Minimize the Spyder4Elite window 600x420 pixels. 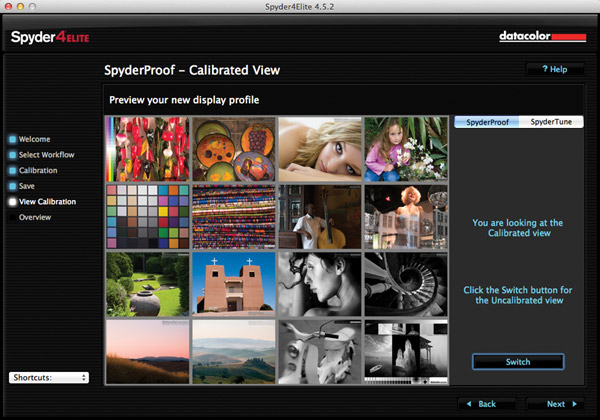tap(21, 7)
